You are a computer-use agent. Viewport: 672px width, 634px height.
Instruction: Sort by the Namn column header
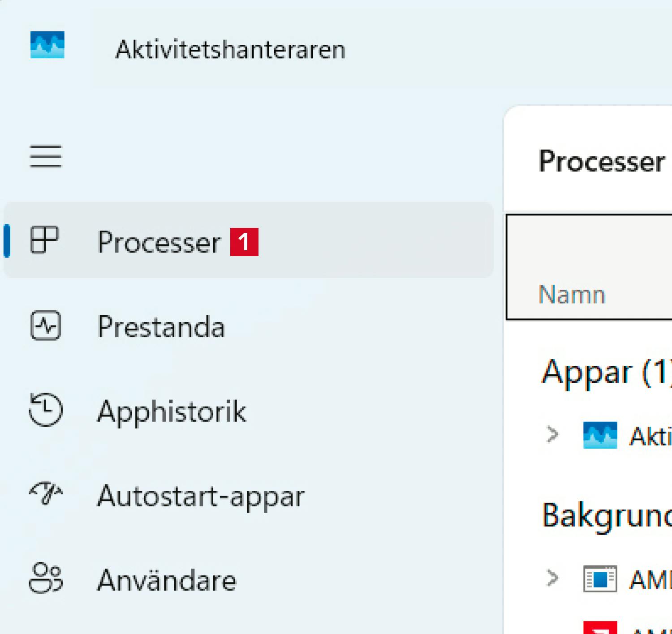572,295
